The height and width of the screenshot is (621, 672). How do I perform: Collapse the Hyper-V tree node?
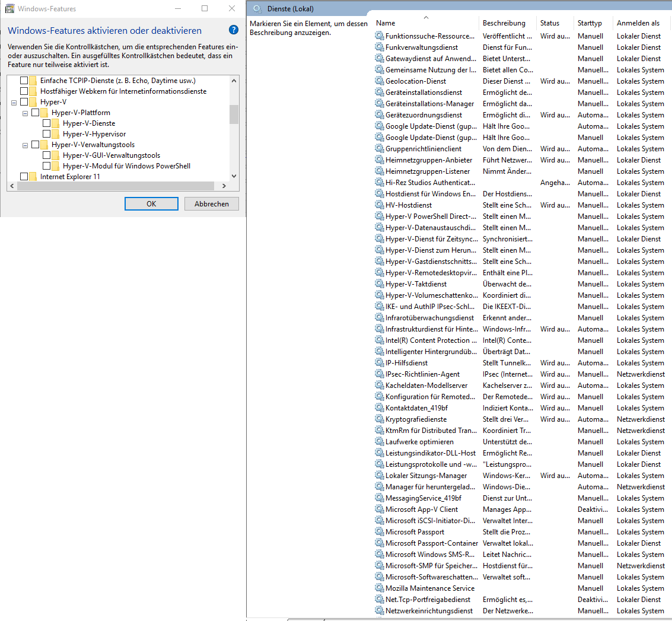14,103
